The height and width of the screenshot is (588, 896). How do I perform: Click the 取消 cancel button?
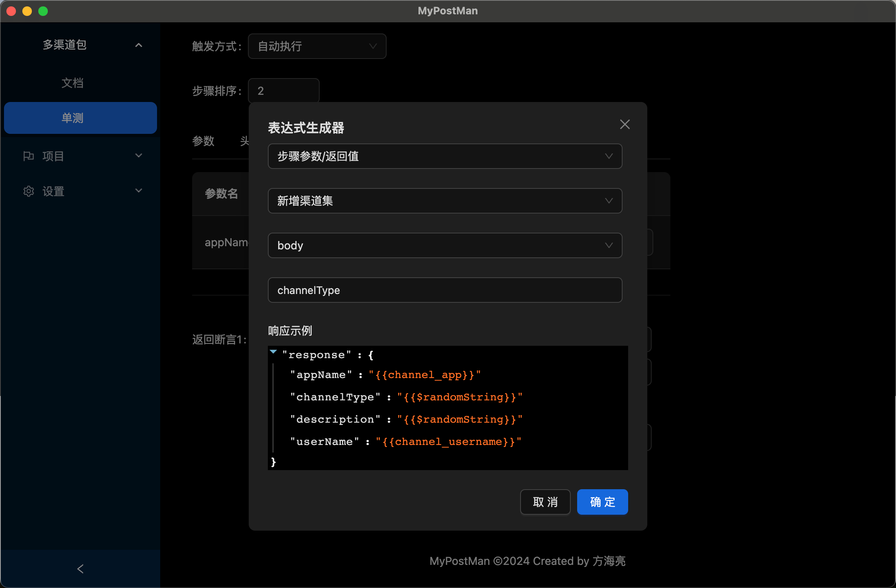point(545,502)
